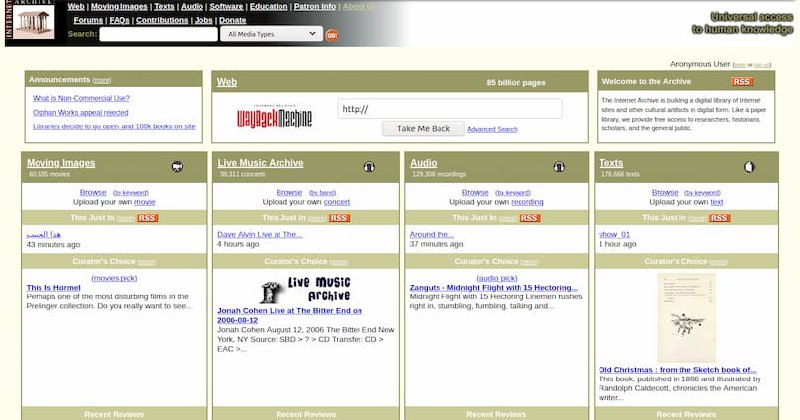The image size is (800, 420).
Task: Click the (audio pick) link
Action: pos(497,278)
